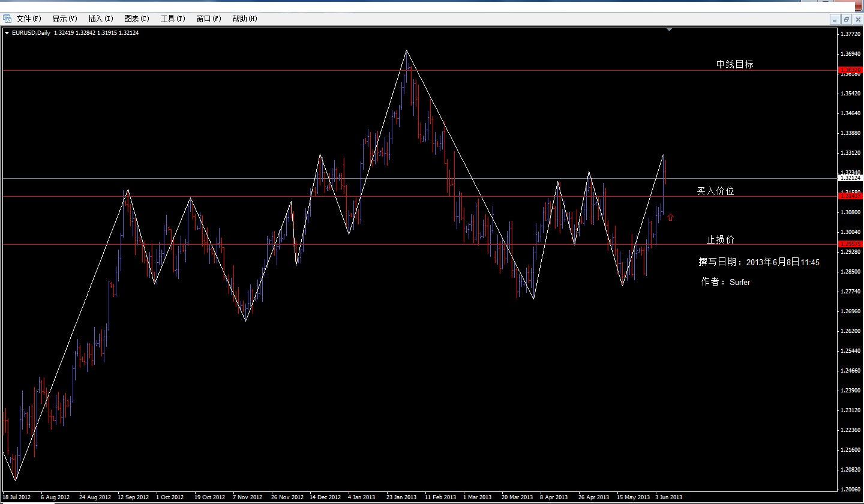Expand the triangle beside EURUSD,Daily
Screen dimensions: 864x504
pyautogui.click(x=7, y=33)
